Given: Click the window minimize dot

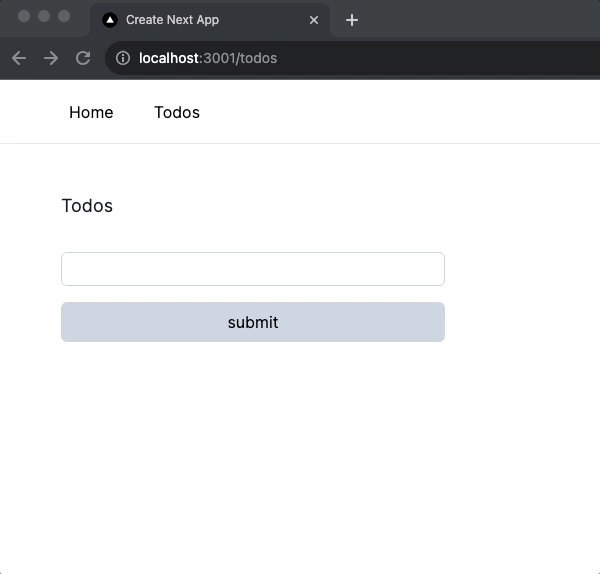Looking at the screenshot, I should click(x=44, y=16).
